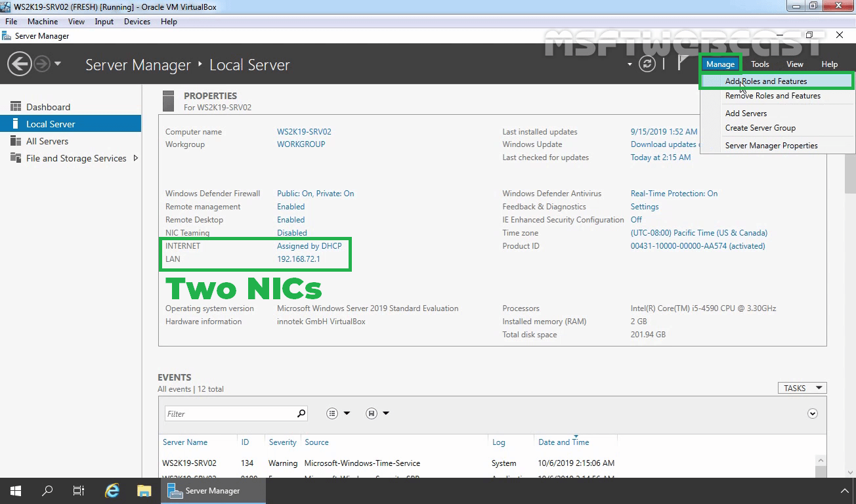Open the Windows Defender Firewall status link

click(315, 194)
